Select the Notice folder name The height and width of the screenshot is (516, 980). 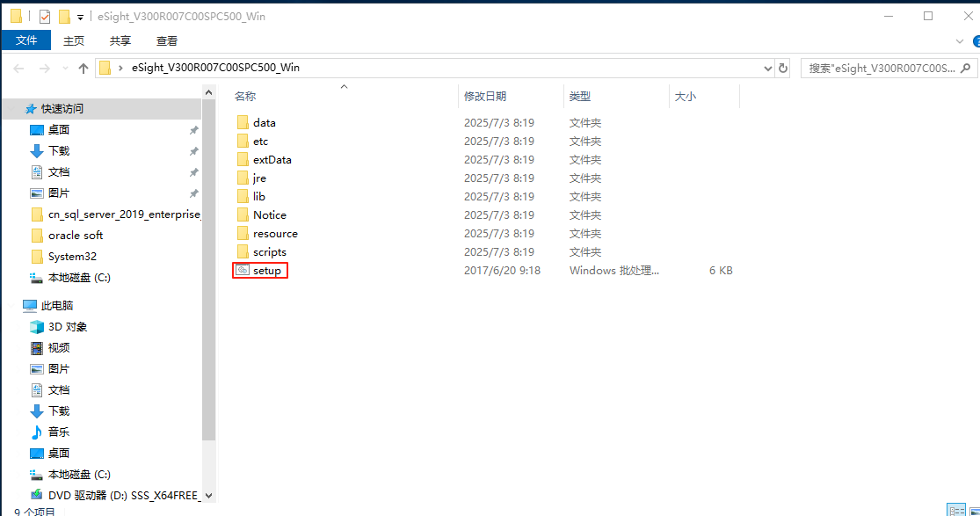(269, 215)
